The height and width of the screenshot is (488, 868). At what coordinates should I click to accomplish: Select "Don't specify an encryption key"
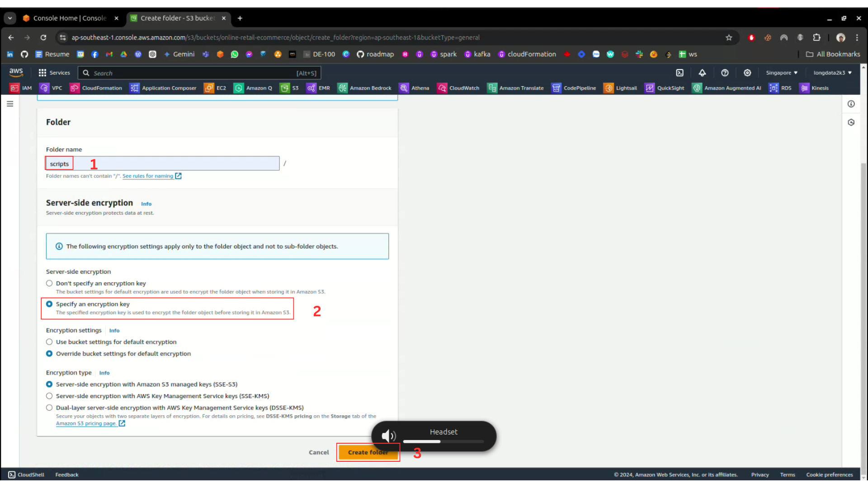(49, 283)
